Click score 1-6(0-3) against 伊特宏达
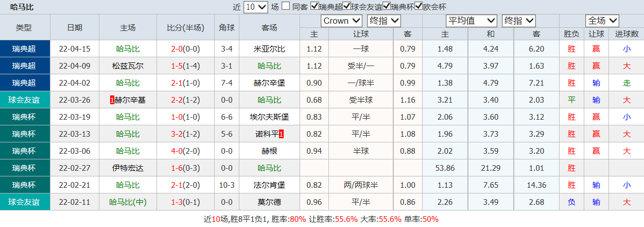The width and height of the screenshot is (644, 227). pos(185,168)
